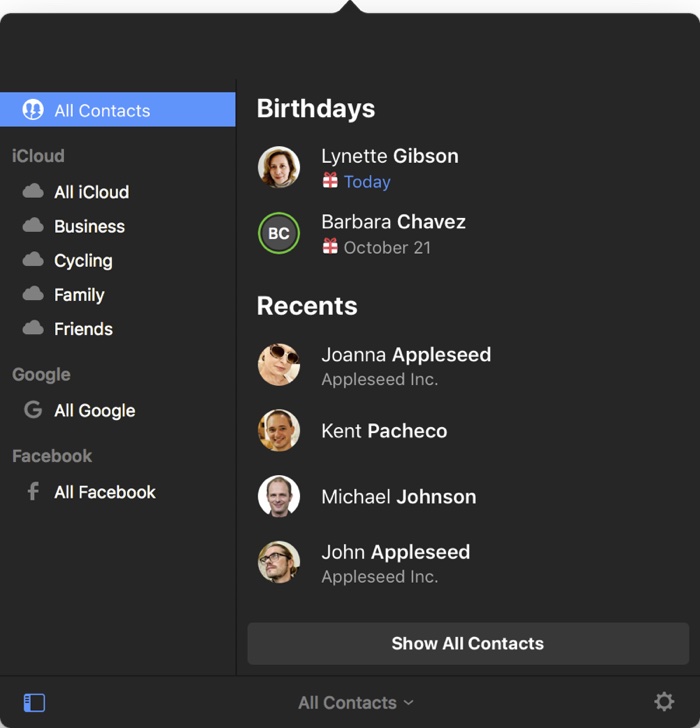Click the cloud icon next to Family
Screen dimensions: 700x728
[33, 293]
